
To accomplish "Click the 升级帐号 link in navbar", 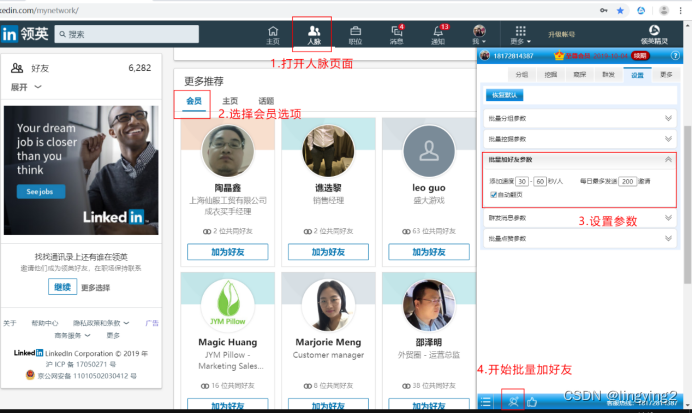I will pyautogui.click(x=561, y=34).
